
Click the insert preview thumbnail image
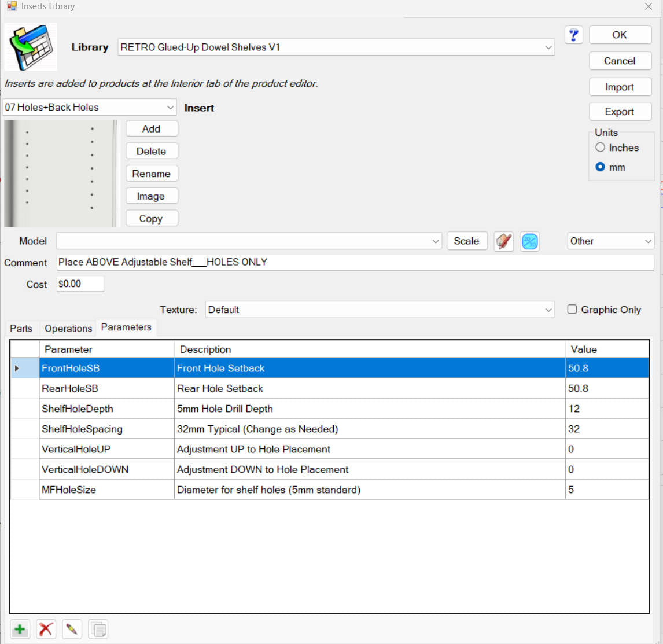pos(62,174)
